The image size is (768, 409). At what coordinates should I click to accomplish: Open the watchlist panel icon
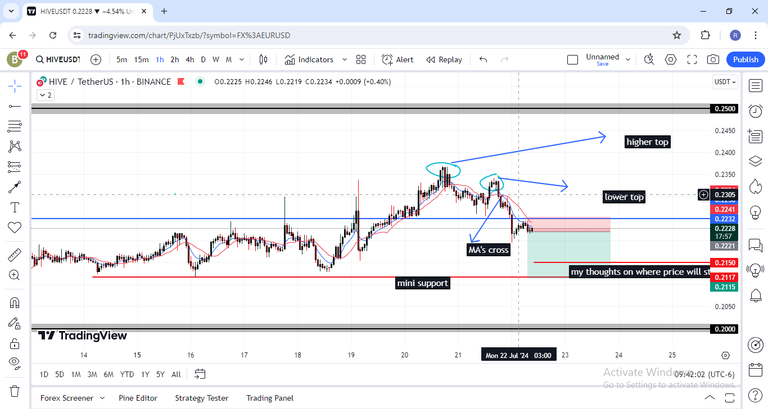coord(755,86)
